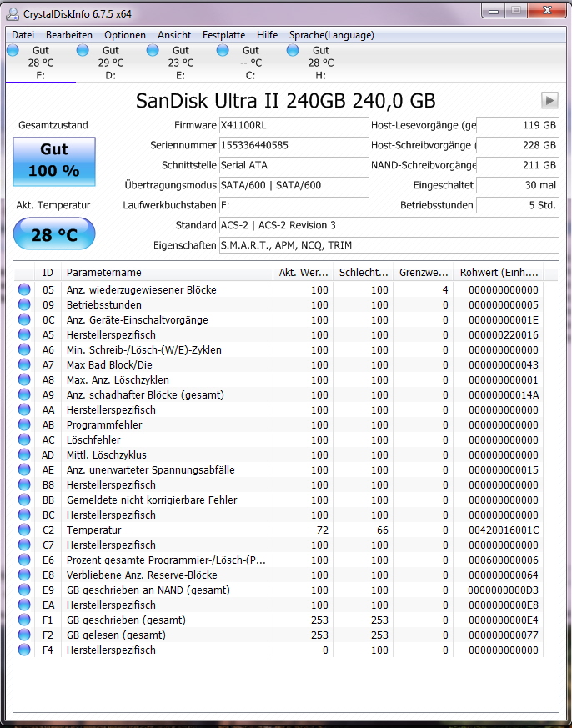Click the CrystalDiskInfo title bar icon

pos(13,14)
